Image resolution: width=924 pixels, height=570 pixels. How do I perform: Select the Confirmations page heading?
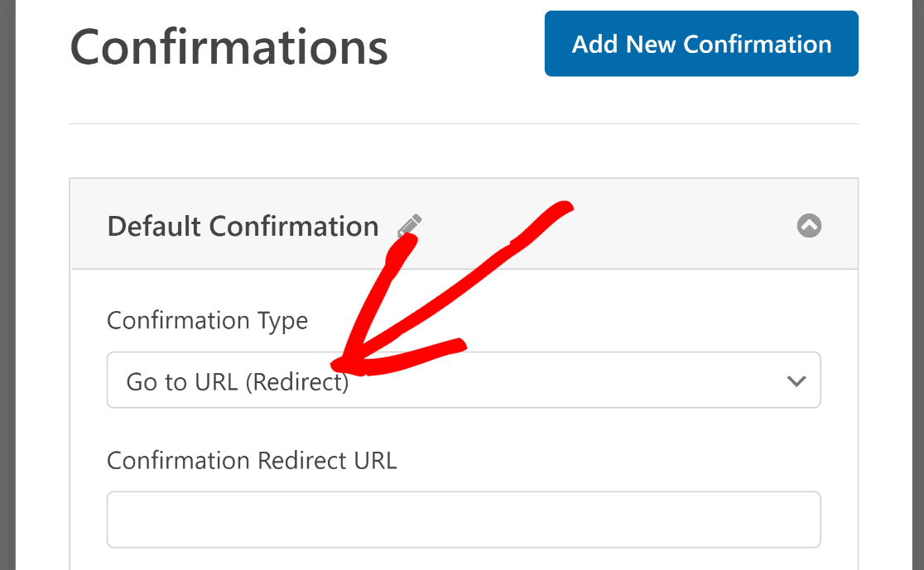point(229,47)
